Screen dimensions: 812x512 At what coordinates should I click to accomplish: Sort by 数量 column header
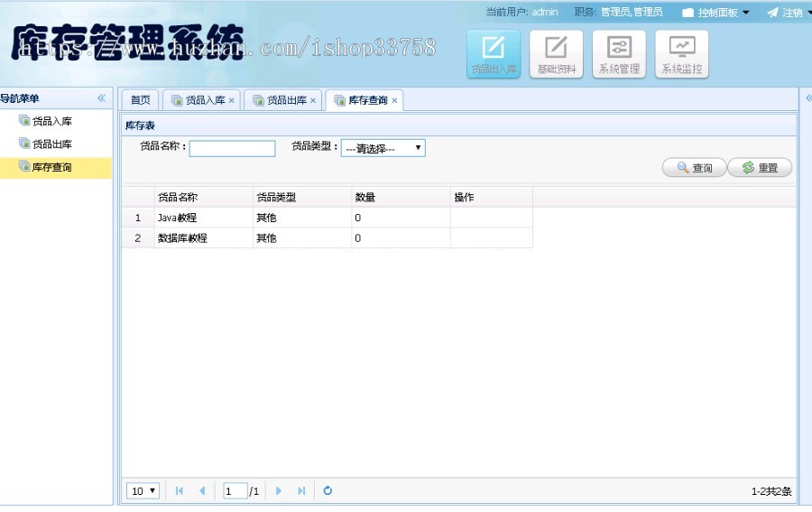[x=401, y=197]
